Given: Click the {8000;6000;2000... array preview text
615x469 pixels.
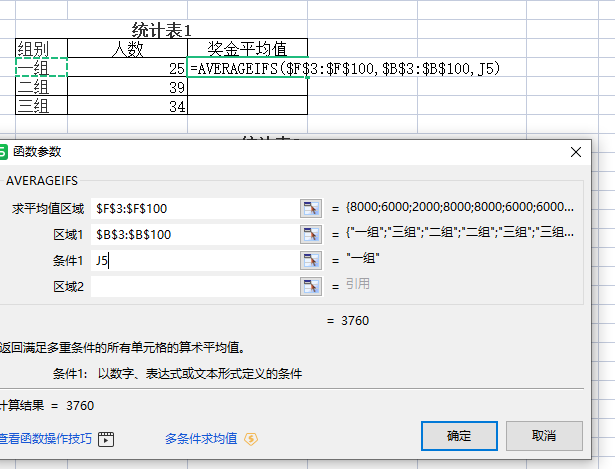Looking at the screenshot, I should tap(460, 207).
